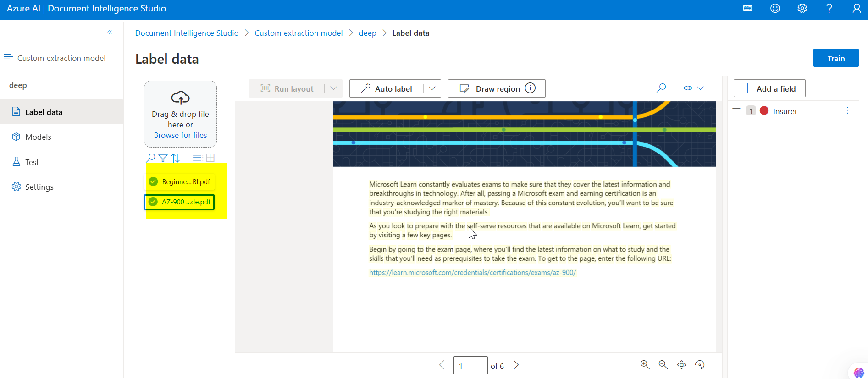
Task: Toggle the layer visibility eye icon
Action: [688, 88]
